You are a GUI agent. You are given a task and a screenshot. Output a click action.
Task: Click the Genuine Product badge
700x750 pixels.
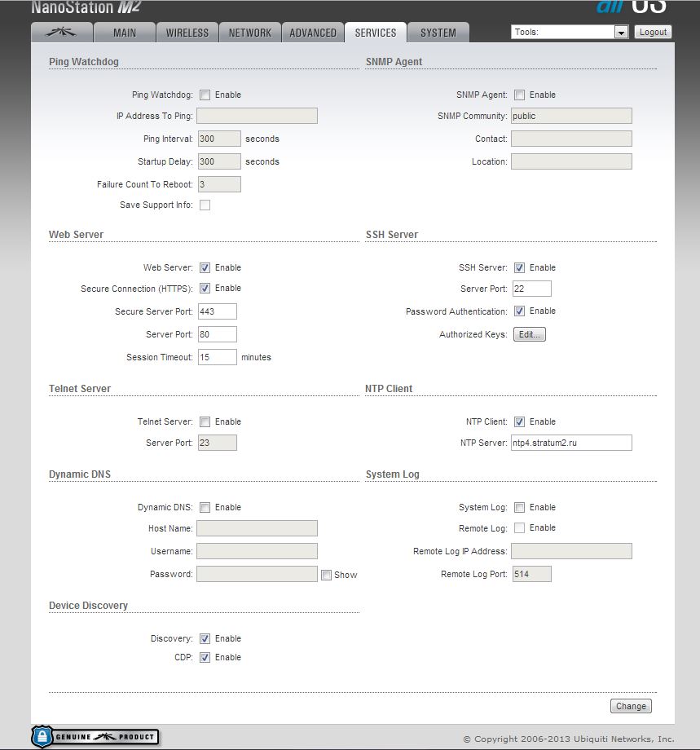point(95,737)
